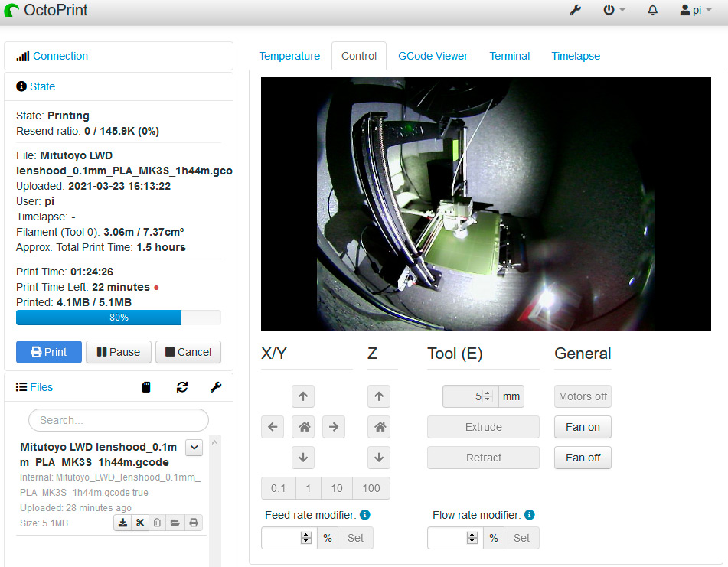This screenshot has width=728, height=567.
Task: Open feed rate modifier info icon
Action: pos(365,515)
